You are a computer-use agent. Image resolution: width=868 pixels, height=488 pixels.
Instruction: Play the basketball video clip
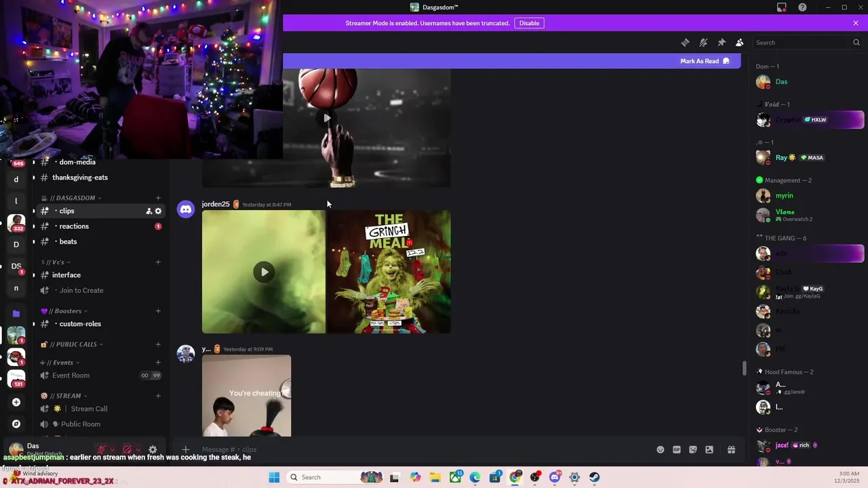(x=327, y=118)
